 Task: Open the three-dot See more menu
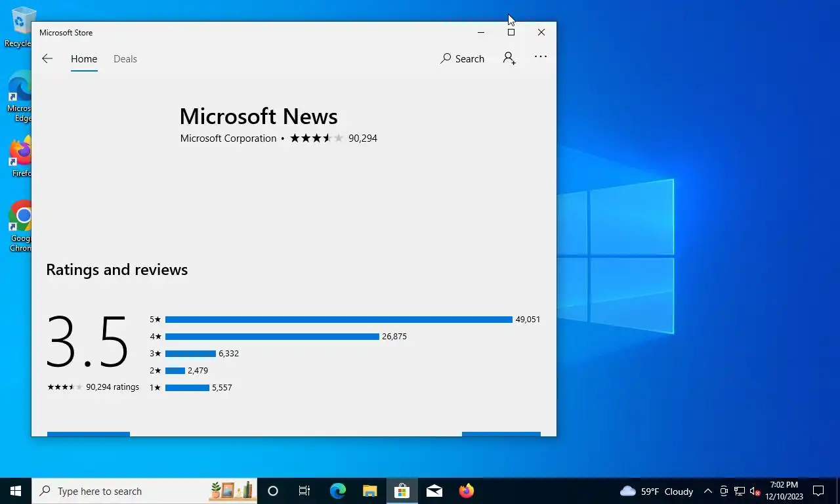[x=541, y=57]
